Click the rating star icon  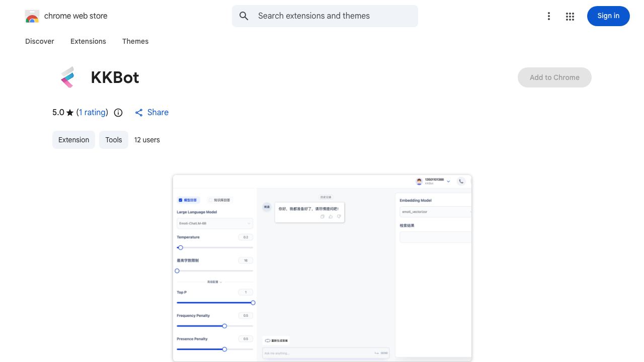click(x=70, y=113)
